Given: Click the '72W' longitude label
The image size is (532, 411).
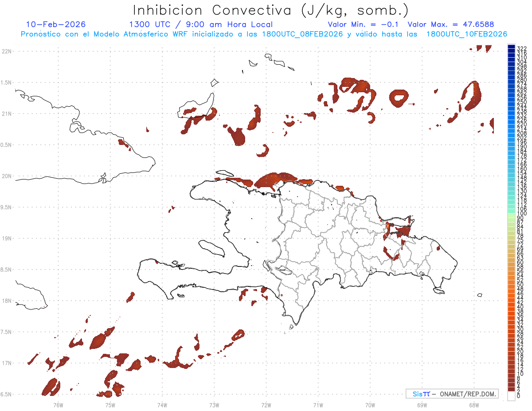Looking at the screenshot, I should click(x=266, y=404).
